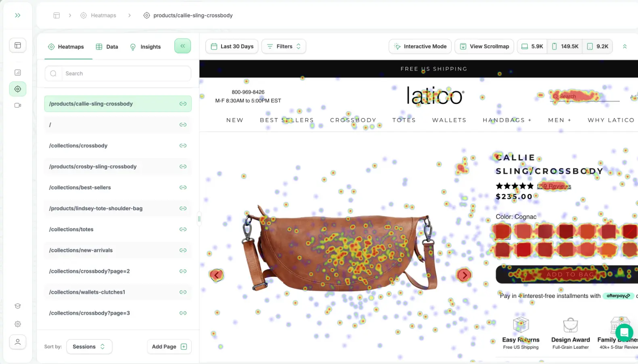Open the dashboard layout icon in left rail
This screenshot has height=364, width=638.
tap(18, 45)
